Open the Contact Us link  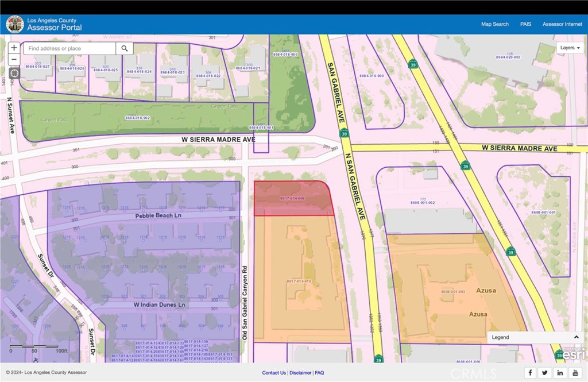tap(274, 373)
